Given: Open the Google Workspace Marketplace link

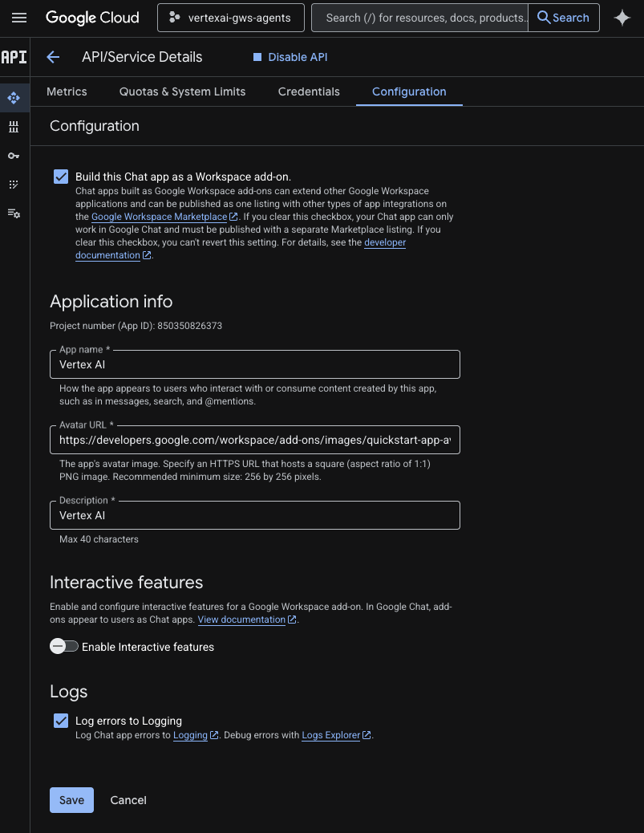Looking at the screenshot, I should pyautogui.click(x=159, y=217).
